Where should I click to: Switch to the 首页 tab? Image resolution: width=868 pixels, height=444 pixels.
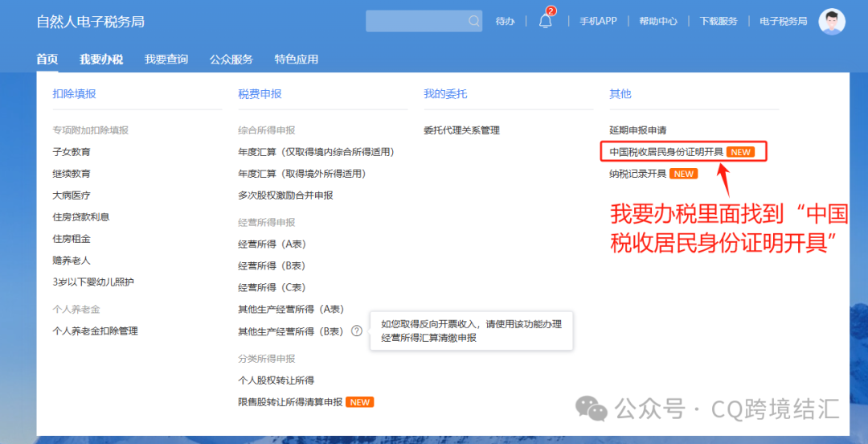(x=47, y=60)
